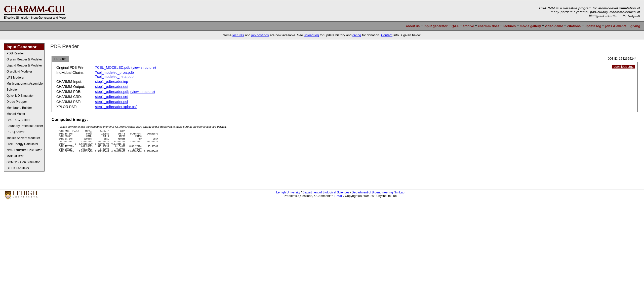Open input generator in top navigation
644x306 pixels.
pyautogui.click(x=435, y=26)
